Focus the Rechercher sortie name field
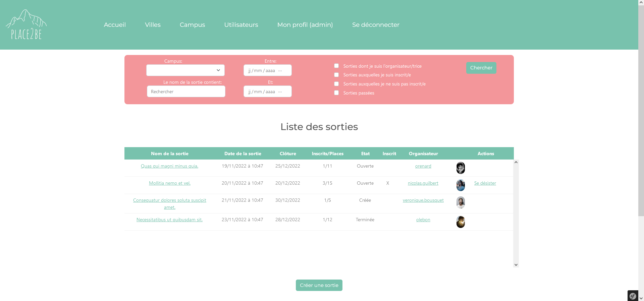644x301 pixels. (186, 92)
